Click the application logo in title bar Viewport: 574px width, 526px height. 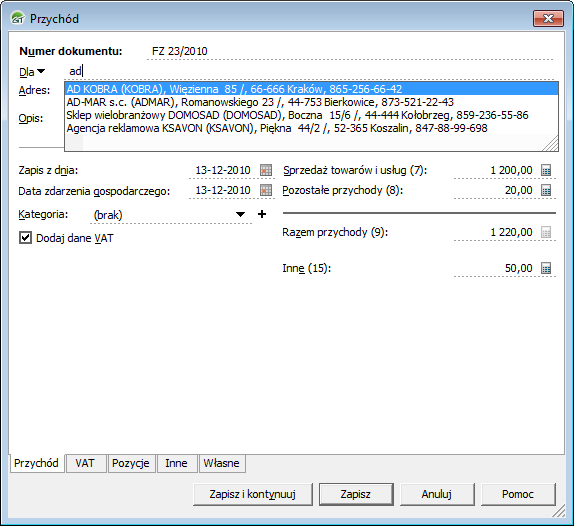[17, 18]
